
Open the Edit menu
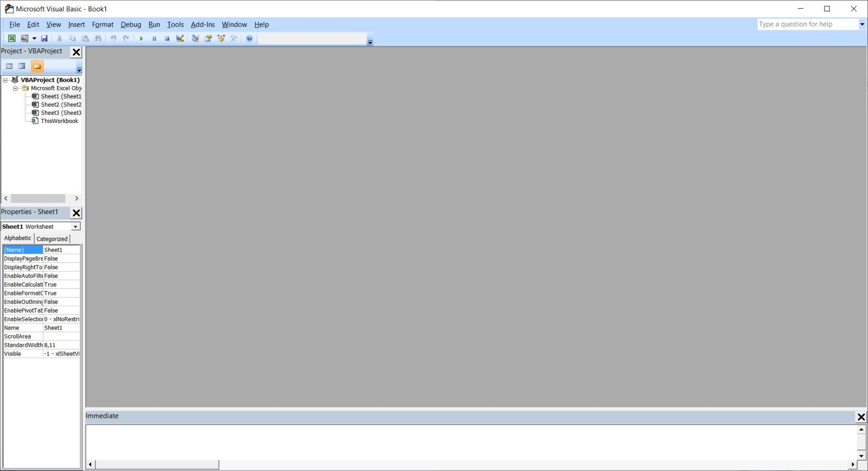point(33,24)
